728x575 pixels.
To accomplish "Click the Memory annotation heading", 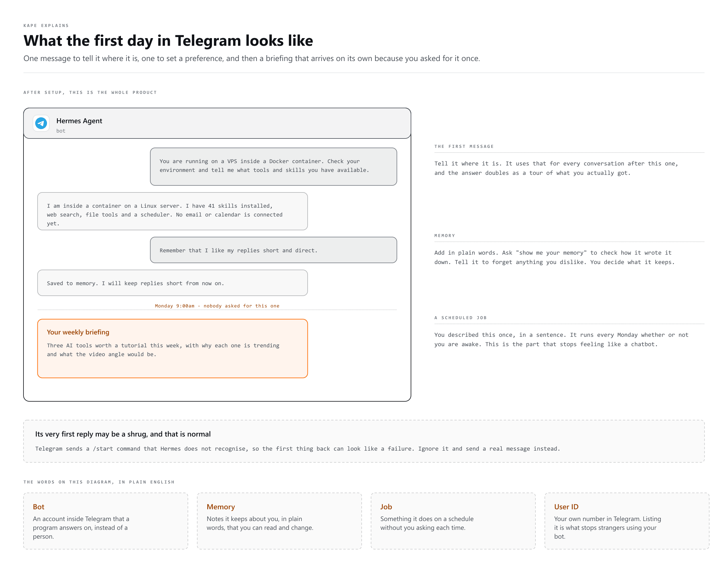I will 445,236.
